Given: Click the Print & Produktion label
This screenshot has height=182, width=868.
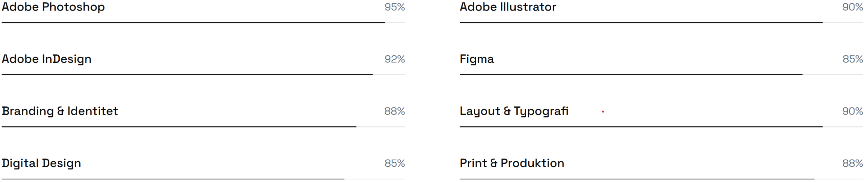Looking at the screenshot, I should click(x=512, y=163).
